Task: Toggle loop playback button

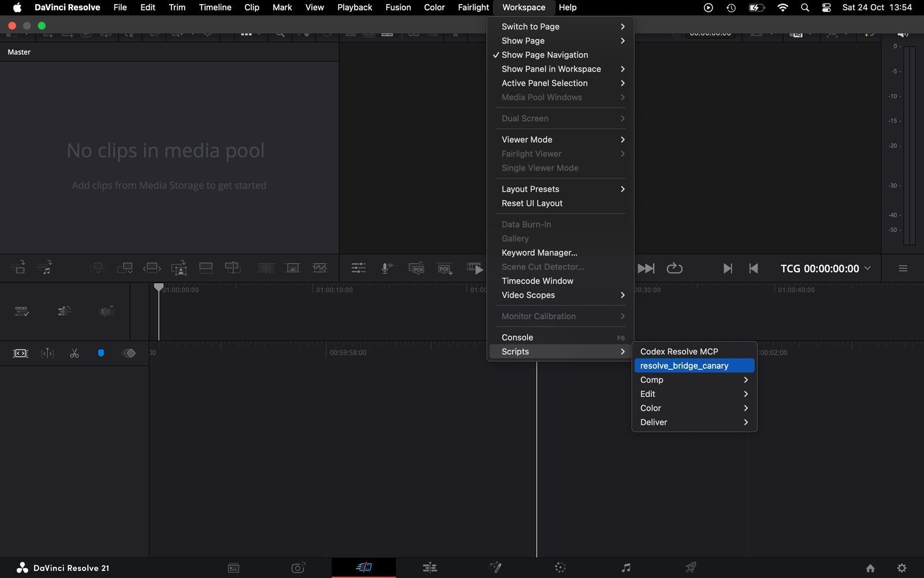Action: pyautogui.click(x=675, y=268)
